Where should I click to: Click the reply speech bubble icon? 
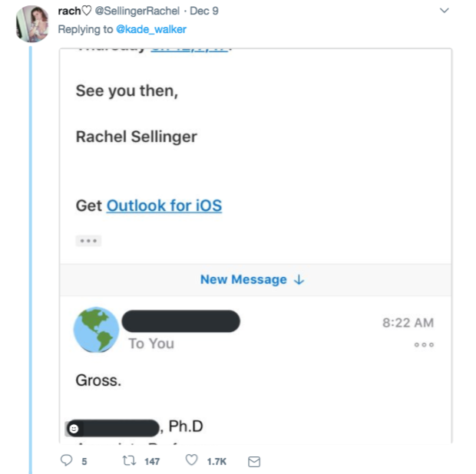66,461
